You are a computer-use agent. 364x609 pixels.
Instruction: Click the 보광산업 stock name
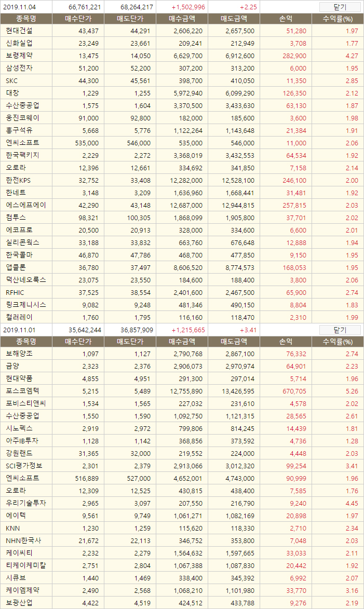click(19, 603)
